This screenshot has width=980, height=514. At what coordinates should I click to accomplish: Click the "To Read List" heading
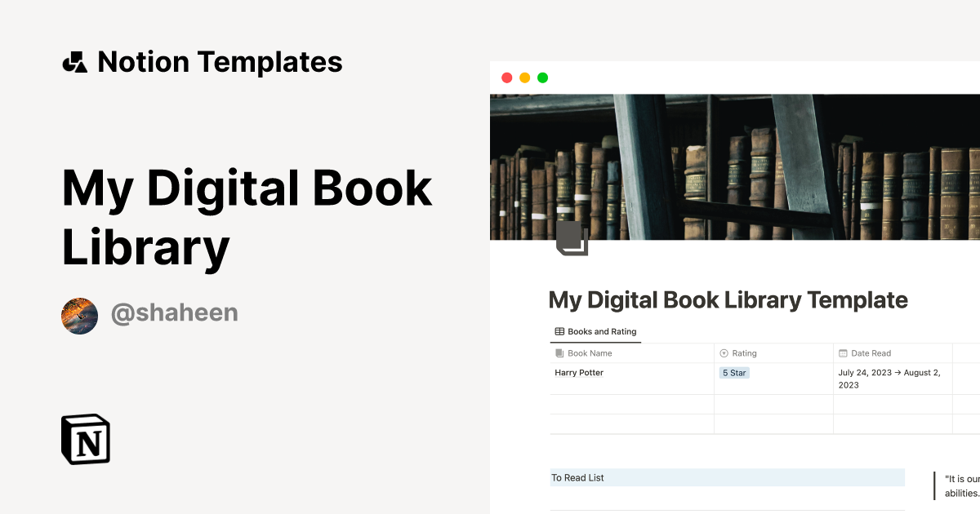pos(577,477)
